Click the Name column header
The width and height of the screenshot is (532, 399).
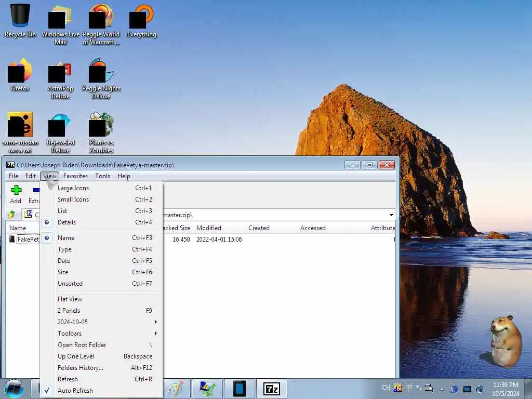coord(22,228)
